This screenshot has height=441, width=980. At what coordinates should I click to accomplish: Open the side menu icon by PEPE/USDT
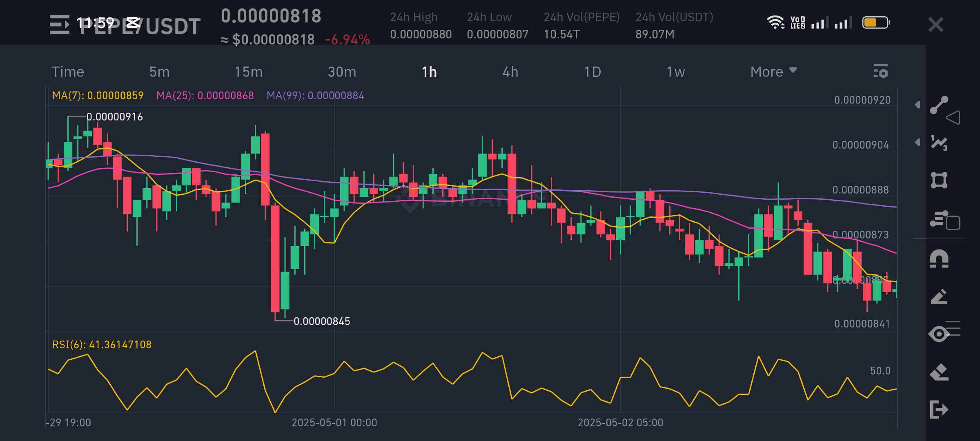click(60, 24)
